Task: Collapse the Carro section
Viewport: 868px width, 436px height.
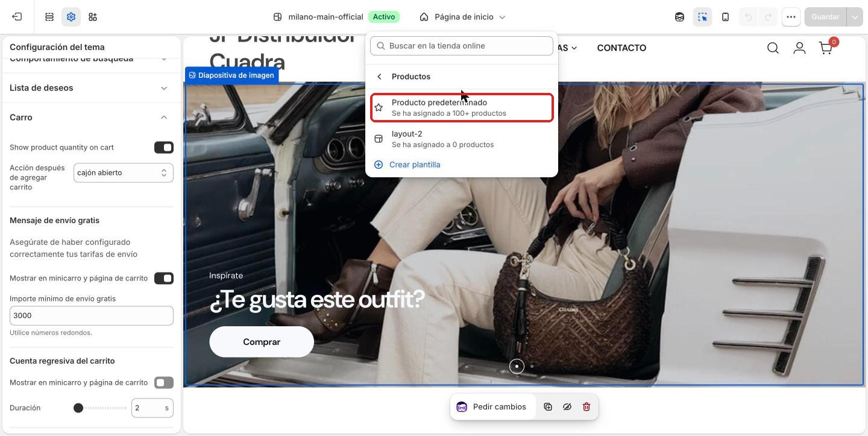Action: 92,118
